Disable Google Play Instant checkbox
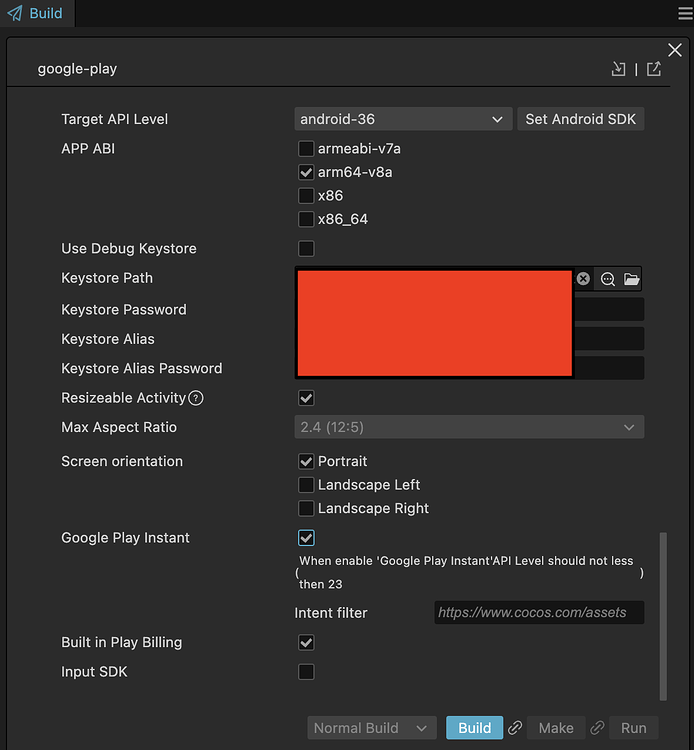The image size is (694, 750). coord(306,538)
